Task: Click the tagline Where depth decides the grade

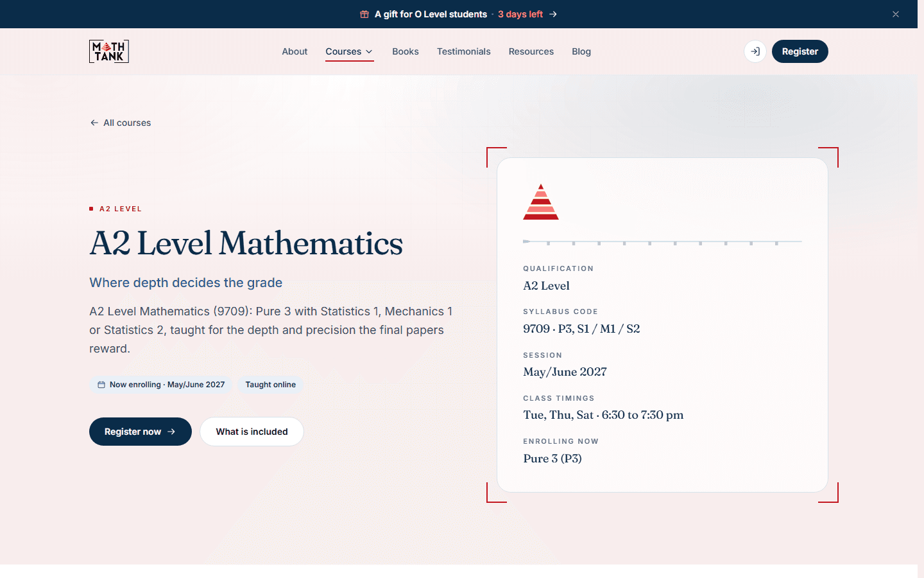Action: pos(186,283)
